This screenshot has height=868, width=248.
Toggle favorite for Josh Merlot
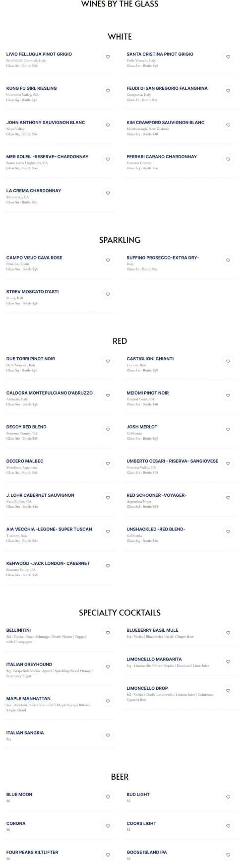pos(228,430)
